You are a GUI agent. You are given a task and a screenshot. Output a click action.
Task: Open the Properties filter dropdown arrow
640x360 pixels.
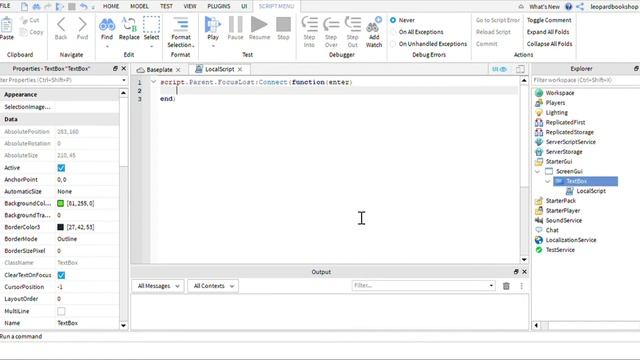pyautogui.click(x=124, y=80)
